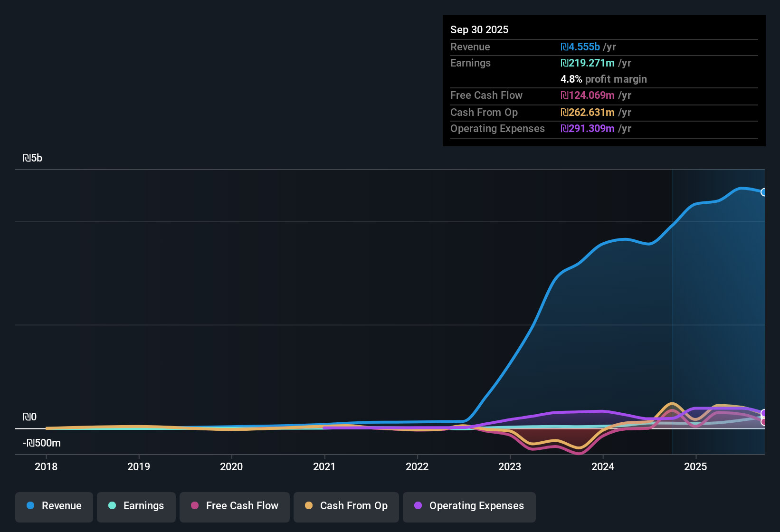Viewport: 780px width, 532px height.
Task: Click the purple Operating Expenses dot icon
Action: pyautogui.click(x=417, y=506)
